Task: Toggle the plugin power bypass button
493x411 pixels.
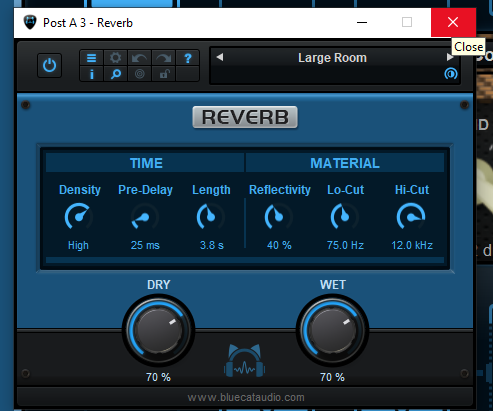Action: (49, 65)
